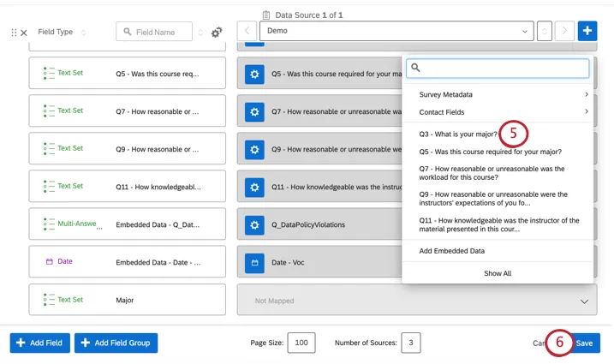Open the Demo data source dropdown
614x364 pixels.
click(395, 31)
